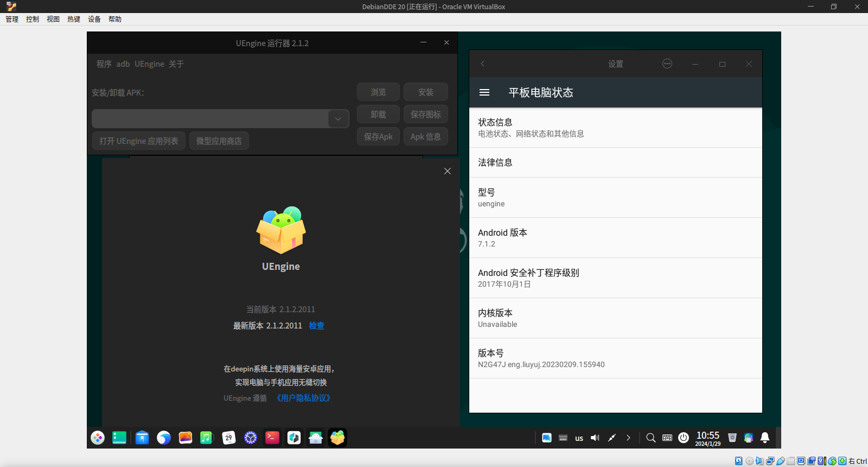868x467 pixels.
Task: Open the hamburger menu in Settings
Action: 484,93
